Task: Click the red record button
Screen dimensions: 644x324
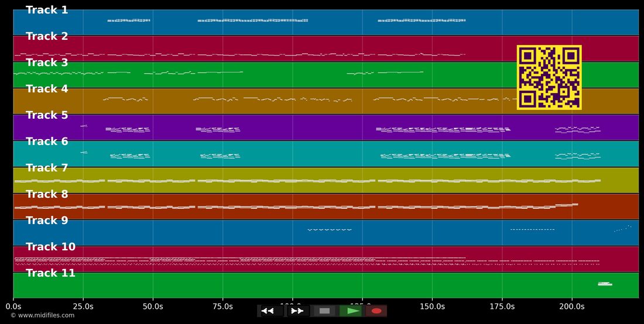Action: pyautogui.click(x=376, y=311)
